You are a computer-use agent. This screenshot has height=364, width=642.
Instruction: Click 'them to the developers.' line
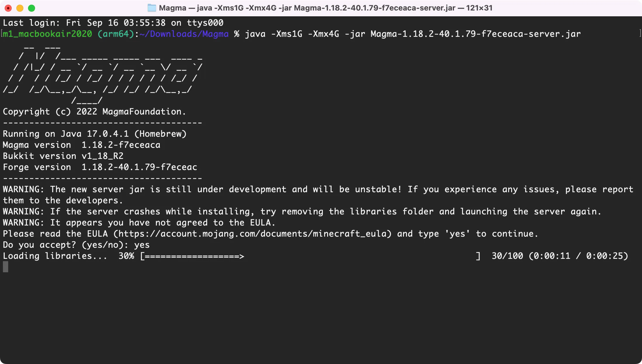point(63,200)
